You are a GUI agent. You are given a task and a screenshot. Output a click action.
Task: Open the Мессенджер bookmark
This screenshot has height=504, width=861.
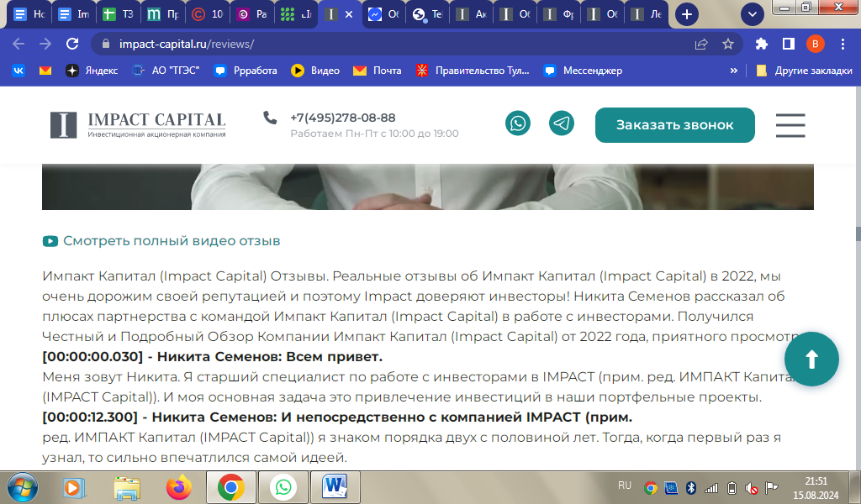tap(583, 71)
